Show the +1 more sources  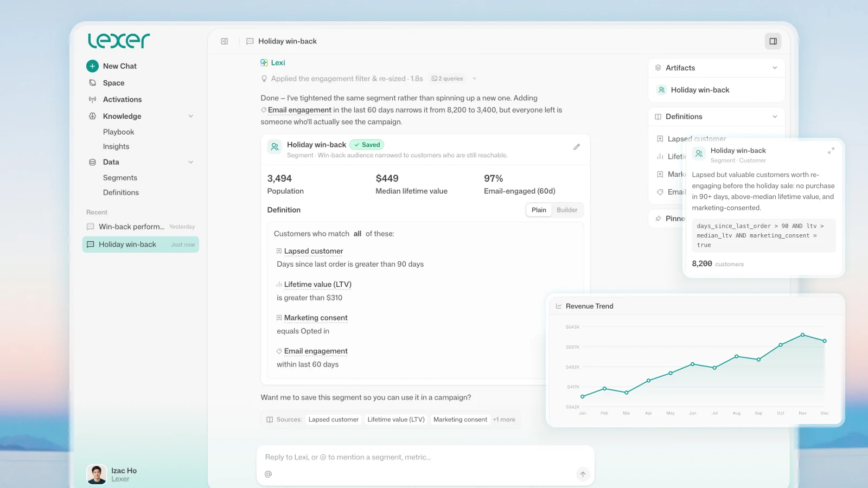504,420
